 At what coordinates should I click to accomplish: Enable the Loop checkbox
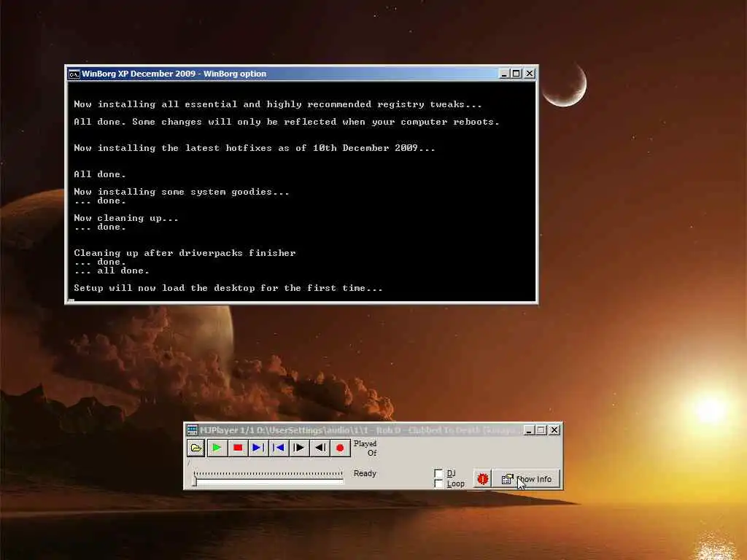coord(438,484)
